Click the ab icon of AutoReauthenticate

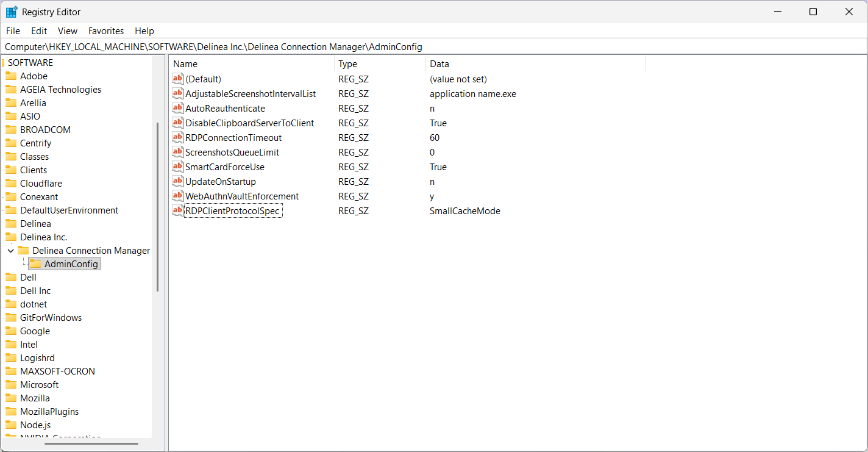(x=178, y=108)
